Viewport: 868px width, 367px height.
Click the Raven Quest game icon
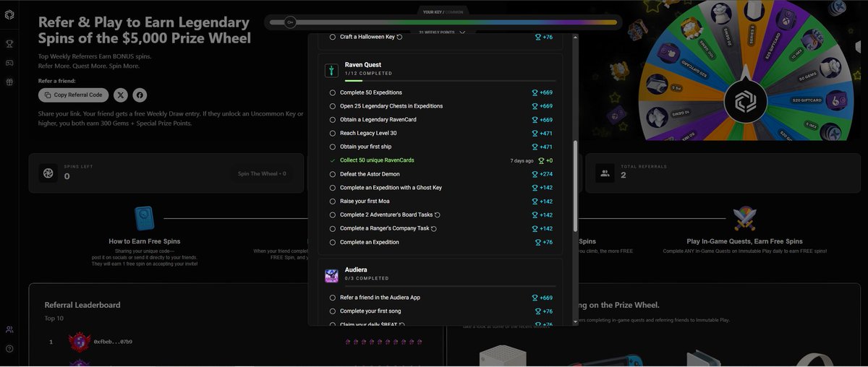[x=332, y=69]
